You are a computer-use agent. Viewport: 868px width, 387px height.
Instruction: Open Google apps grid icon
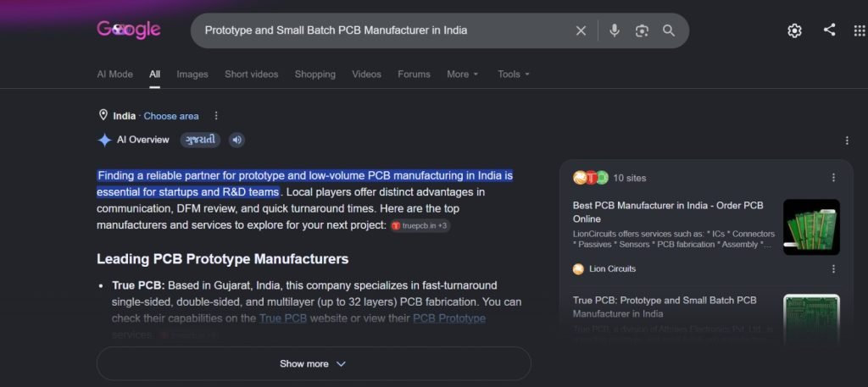tap(860, 31)
